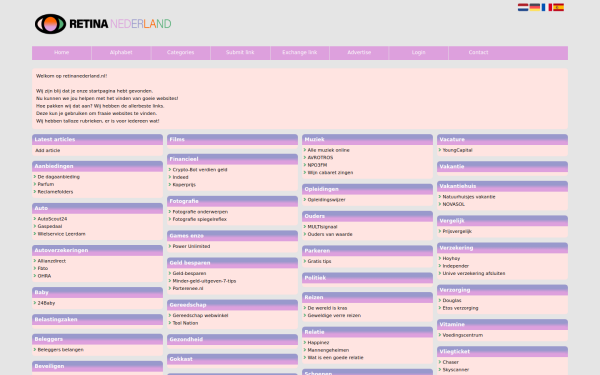Open the Login menu item

419,52
